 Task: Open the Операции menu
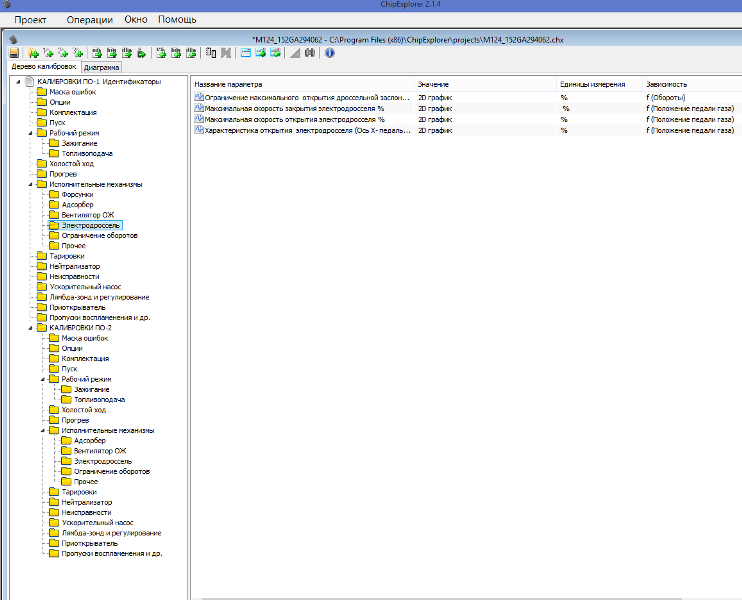point(89,20)
